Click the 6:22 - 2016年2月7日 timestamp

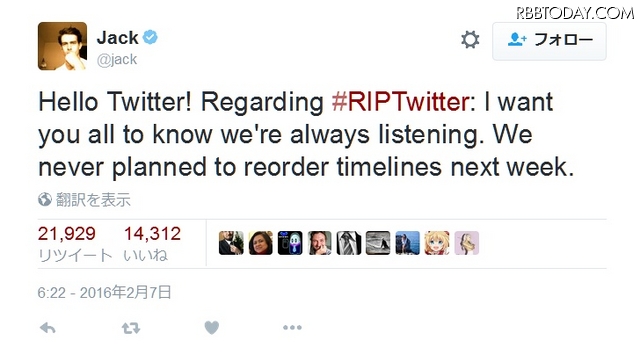coord(104,293)
